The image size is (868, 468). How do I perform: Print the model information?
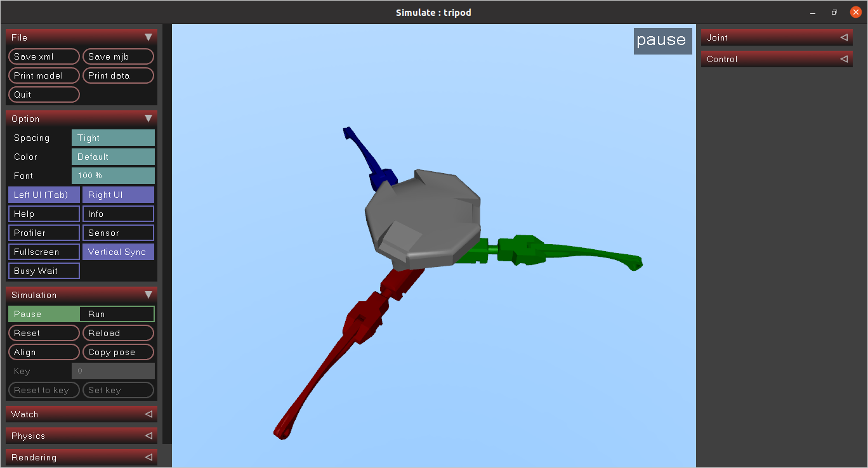pos(43,75)
